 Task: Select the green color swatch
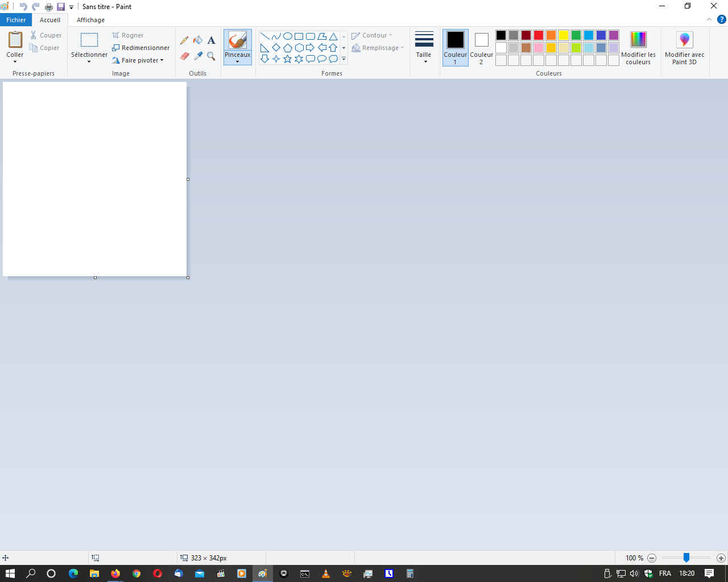click(576, 35)
